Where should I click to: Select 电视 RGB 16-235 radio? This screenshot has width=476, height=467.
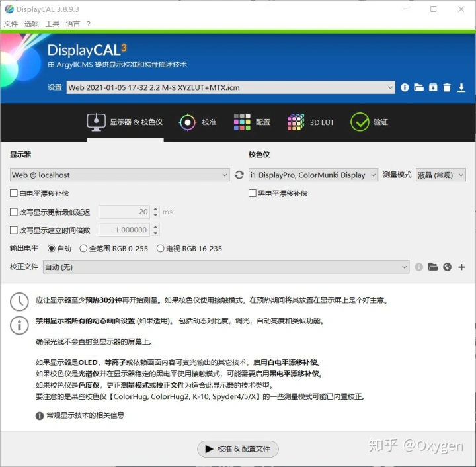(160, 249)
